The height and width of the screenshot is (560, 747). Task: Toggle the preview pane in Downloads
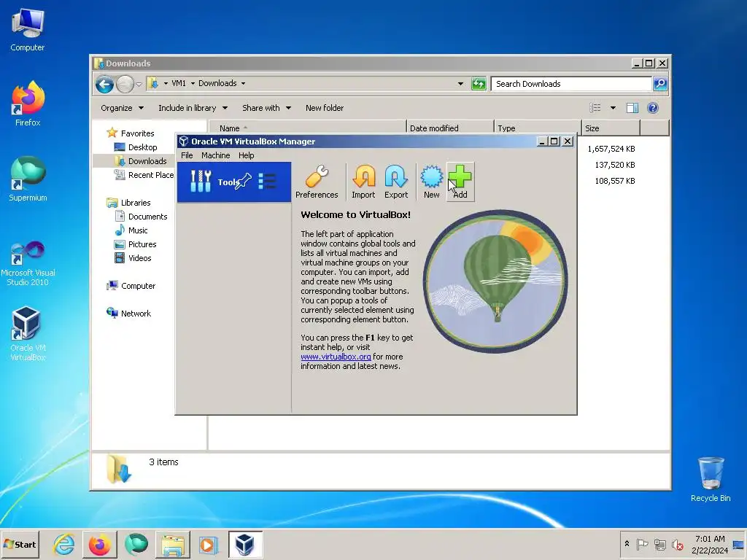point(632,108)
